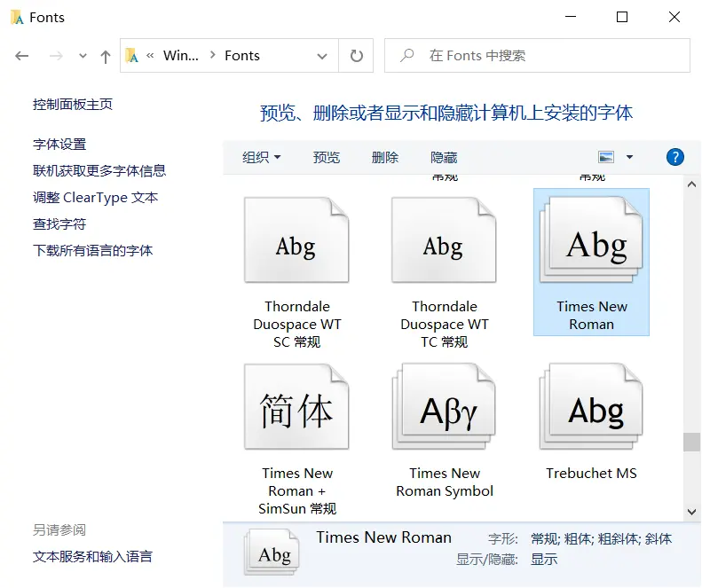This screenshot has width=702, height=588.
Task: Click the 字形 value 常规; 粗体; 粗斜体; 斜体
Action: [x=601, y=538]
